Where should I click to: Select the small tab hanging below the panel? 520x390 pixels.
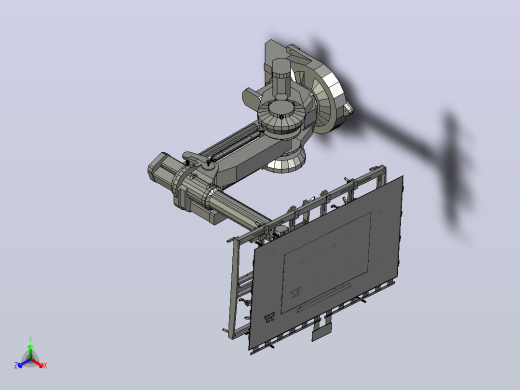pyautogui.click(x=322, y=332)
